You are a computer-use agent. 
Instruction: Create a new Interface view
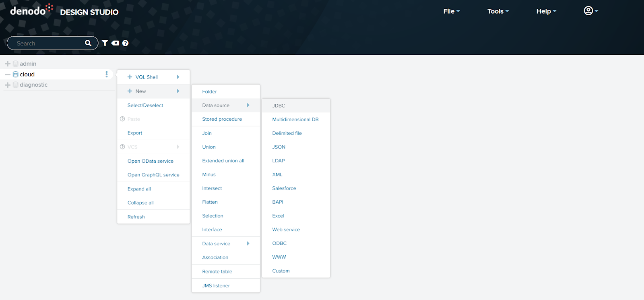[226, 230]
